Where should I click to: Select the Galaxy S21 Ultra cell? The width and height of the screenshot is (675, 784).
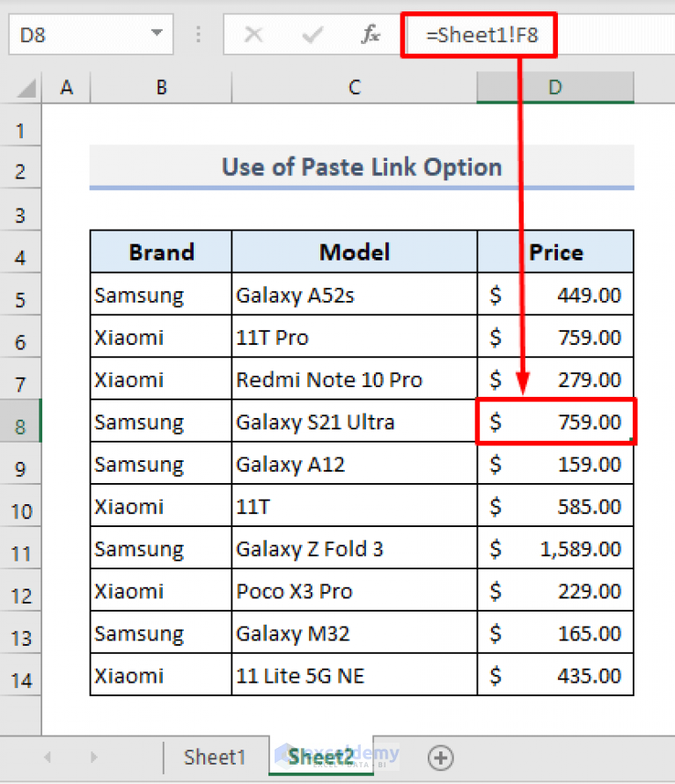pos(354,422)
